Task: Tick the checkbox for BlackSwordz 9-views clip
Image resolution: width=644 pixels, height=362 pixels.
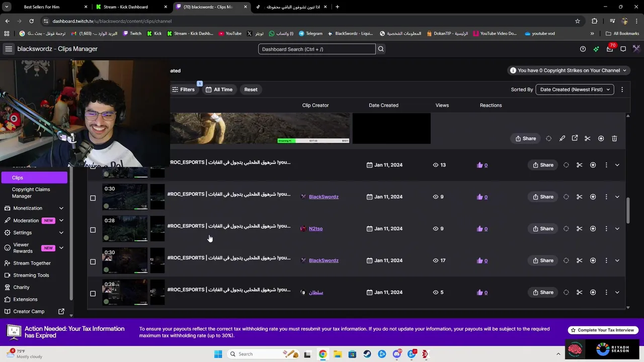Action: tap(93, 198)
